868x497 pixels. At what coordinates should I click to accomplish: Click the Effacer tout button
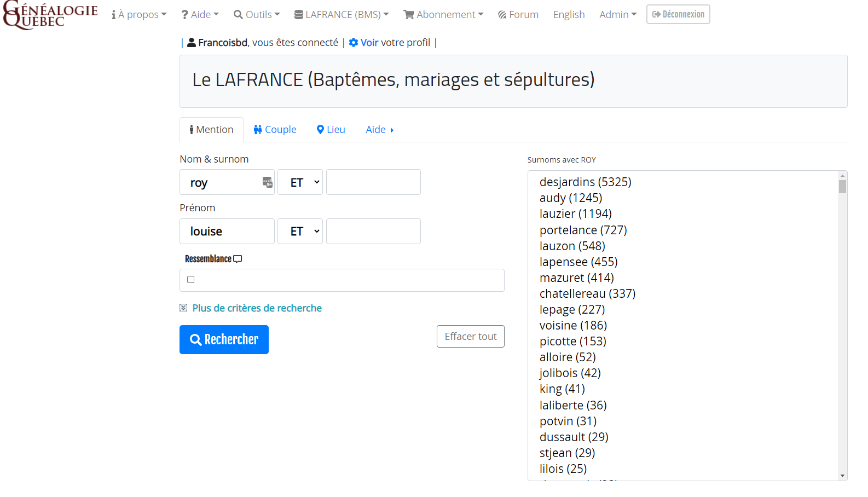click(x=471, y=337)
